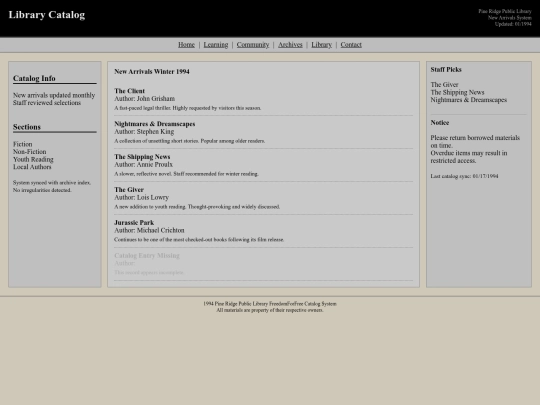Screen dimensions: 540x405
Task: Click 'Author: Lois Lowry' line
Action: [142, 197]
